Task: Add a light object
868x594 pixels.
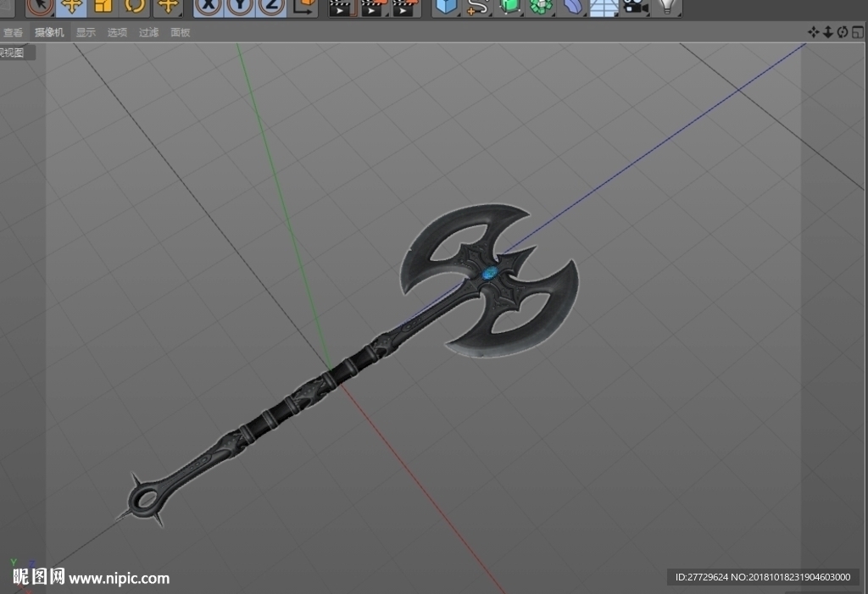Action: (x=667, y=7)
